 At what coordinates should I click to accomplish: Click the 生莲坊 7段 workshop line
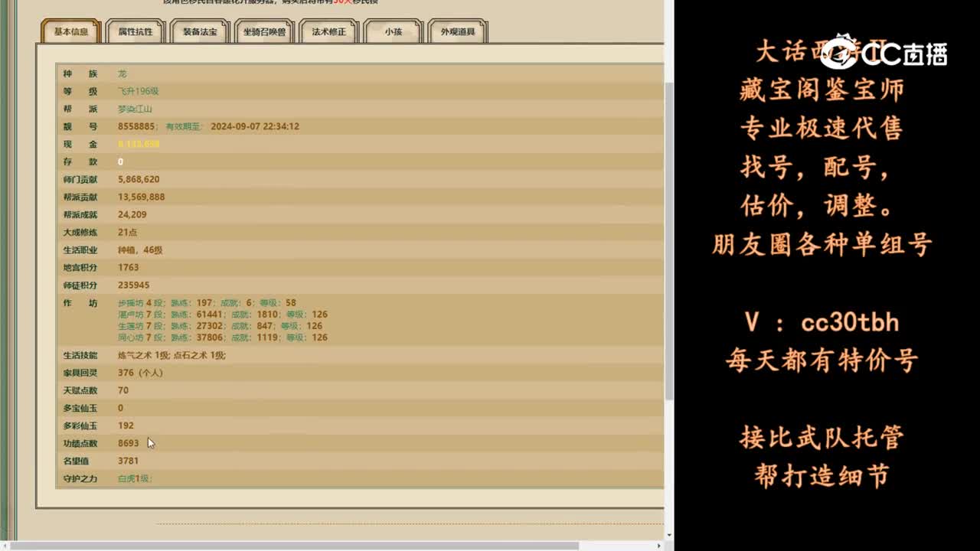click(220, 326)
